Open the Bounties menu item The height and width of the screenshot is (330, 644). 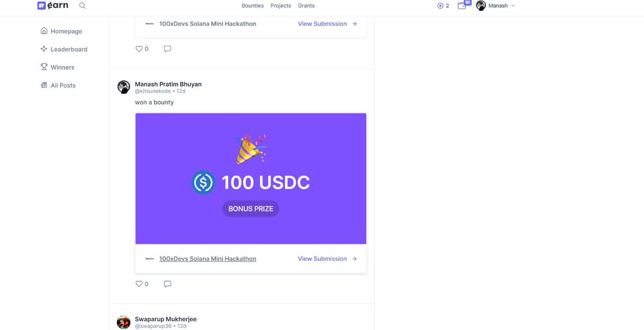coord(253,5)
